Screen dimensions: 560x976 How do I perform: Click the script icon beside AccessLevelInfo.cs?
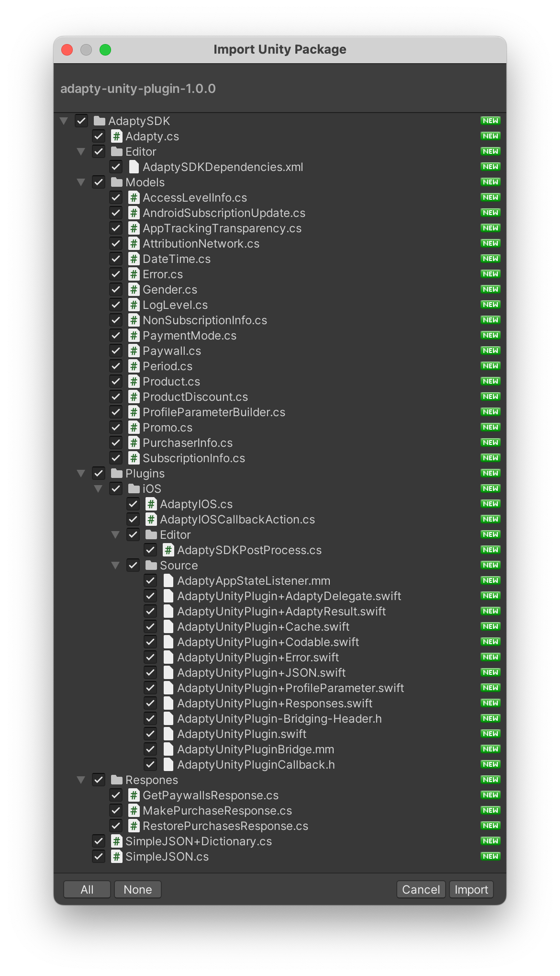click(134, 197)
